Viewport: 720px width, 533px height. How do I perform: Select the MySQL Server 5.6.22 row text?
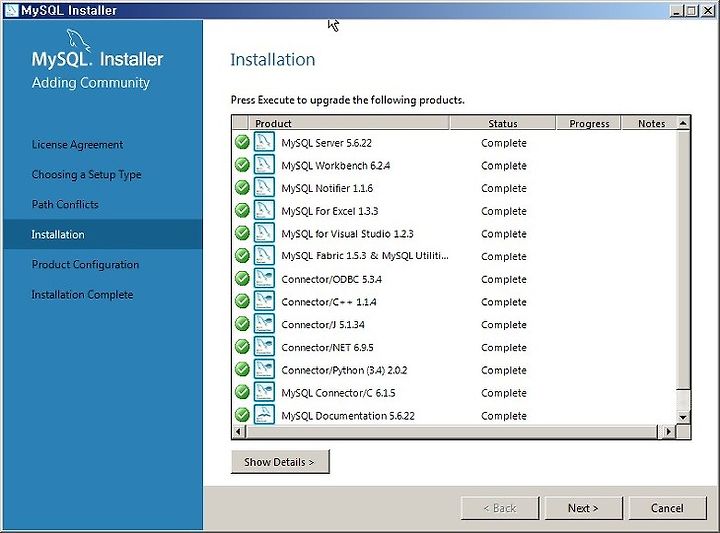point(326,143)
